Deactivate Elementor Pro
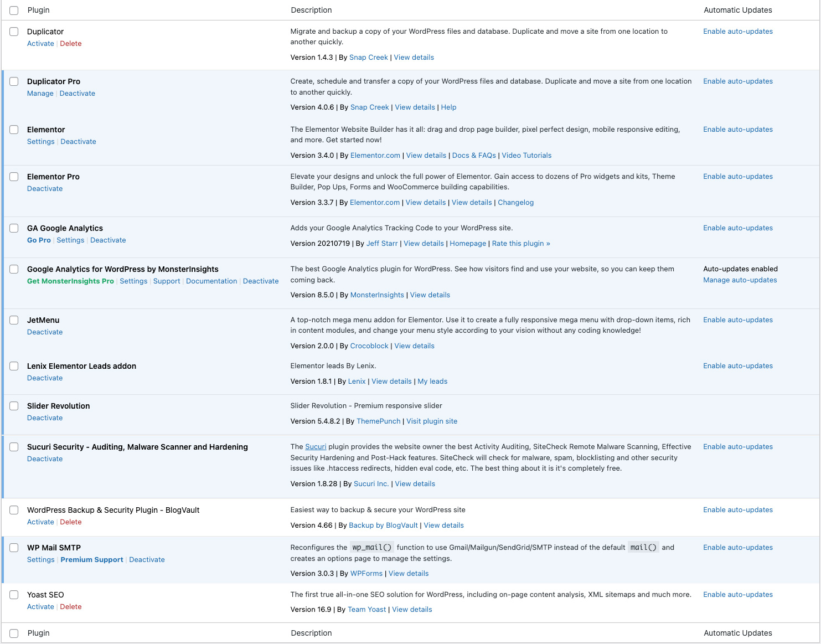Viewport: 821px width, 644px height. [x=45, y=189]
